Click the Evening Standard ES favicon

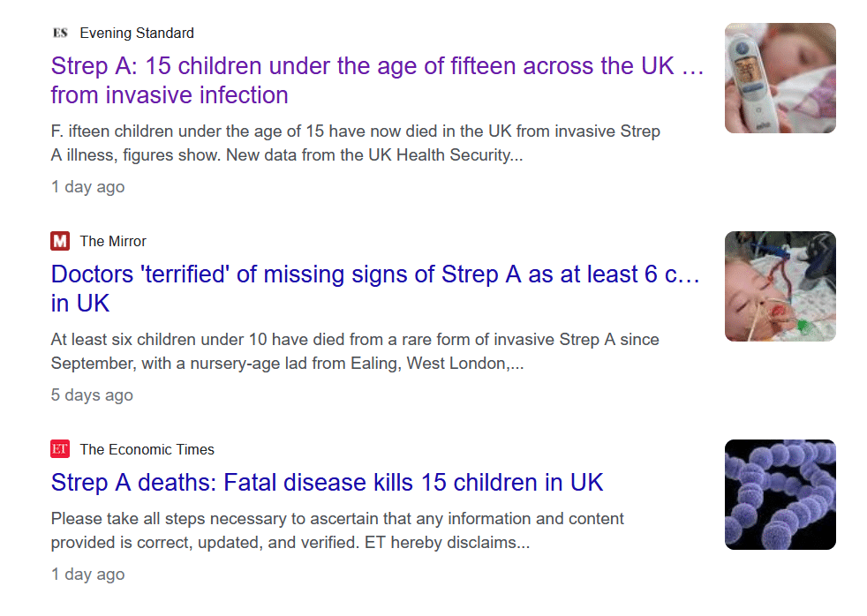[x=60, y=34]
